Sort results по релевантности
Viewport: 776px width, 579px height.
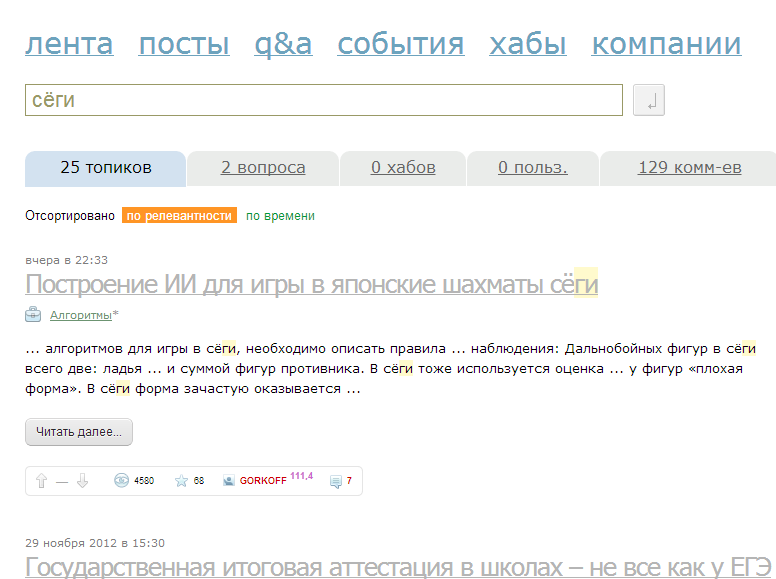(x=179, y=216)
